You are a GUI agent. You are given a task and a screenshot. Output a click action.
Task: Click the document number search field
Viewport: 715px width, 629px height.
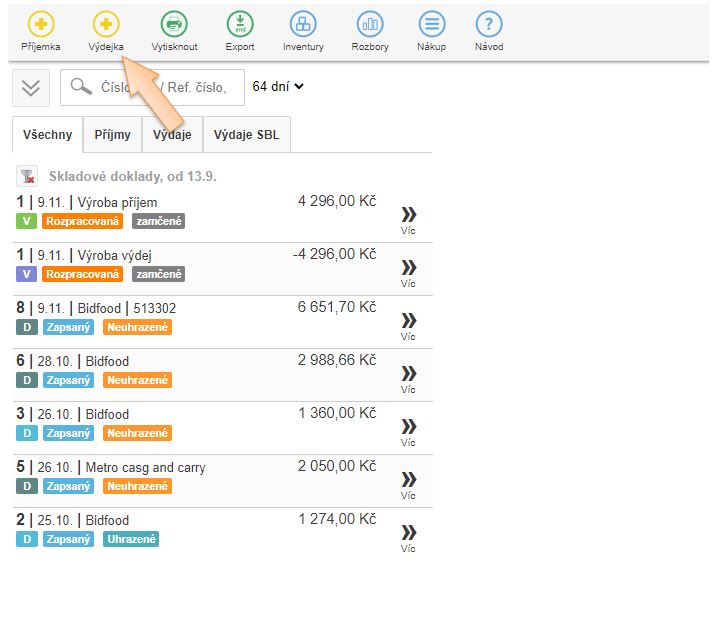click(x=168, y=88)
